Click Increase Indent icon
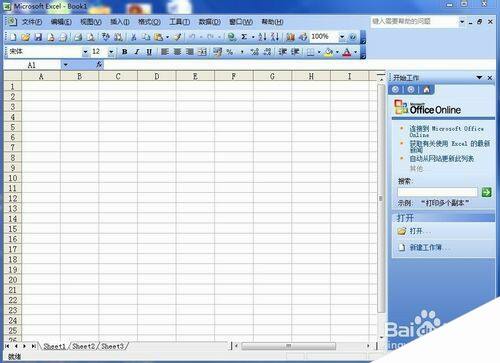Screen dimensions: 500x363 point(295,52)
